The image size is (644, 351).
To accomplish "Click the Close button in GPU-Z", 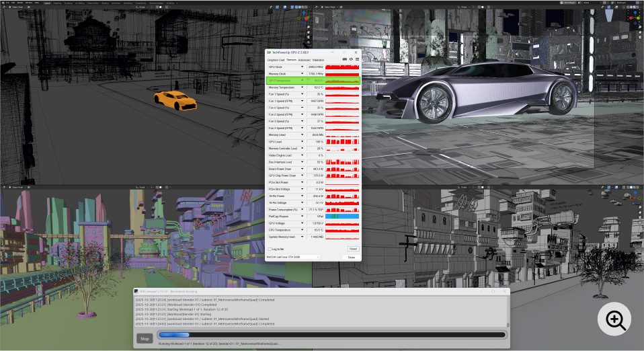I will point(352,257).
